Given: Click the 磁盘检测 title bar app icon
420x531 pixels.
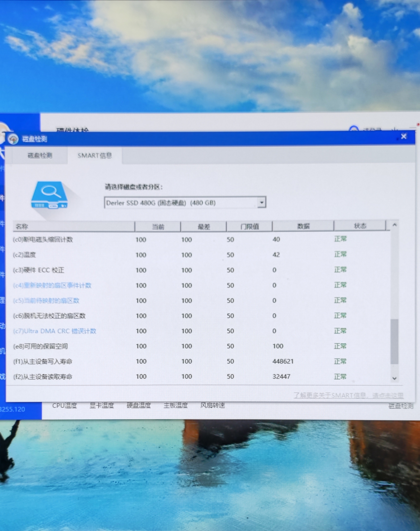Looking at the screenshot, I should coord(13,139).
